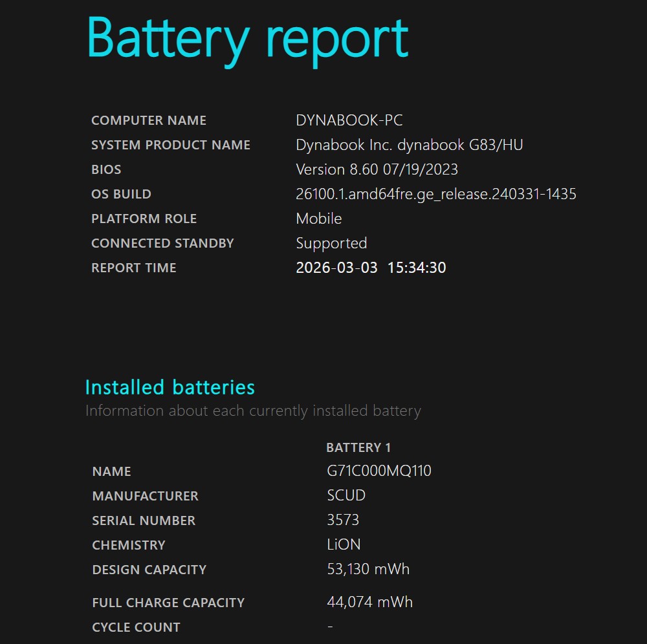Click the serial number 3573
The height and width of the screenshot is (644, 647).
pyautogui.click(x=343, y=521)
